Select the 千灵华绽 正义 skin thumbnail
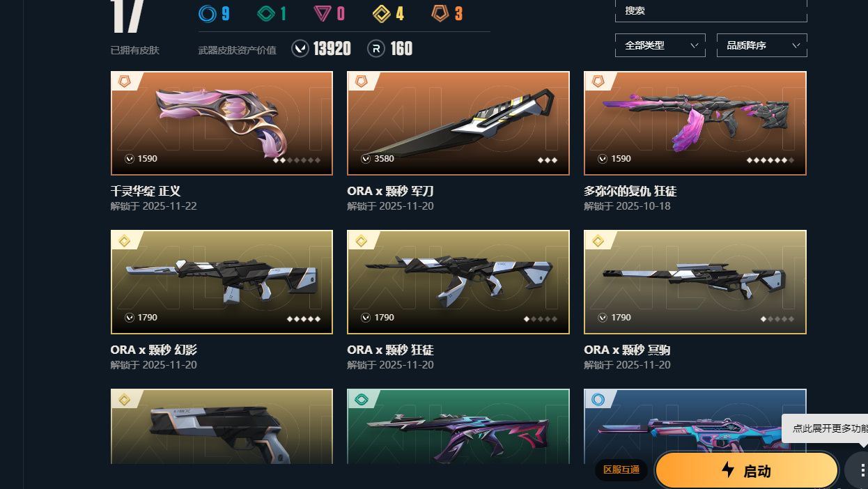 tap(222, 123)
